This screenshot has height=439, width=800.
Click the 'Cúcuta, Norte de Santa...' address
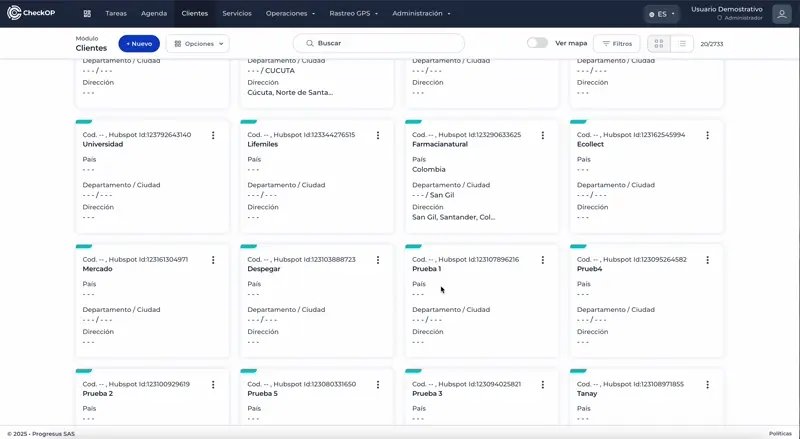click(x=290, y=93)
